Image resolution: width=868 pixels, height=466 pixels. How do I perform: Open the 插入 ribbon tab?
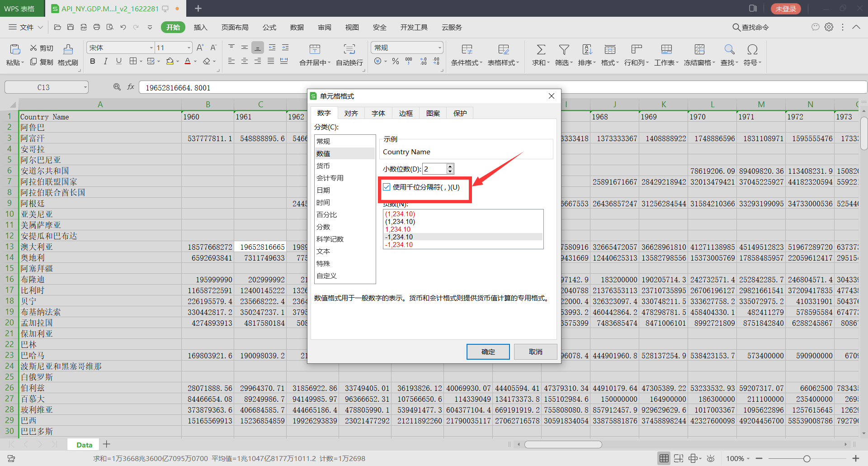[x=200, y=27]
